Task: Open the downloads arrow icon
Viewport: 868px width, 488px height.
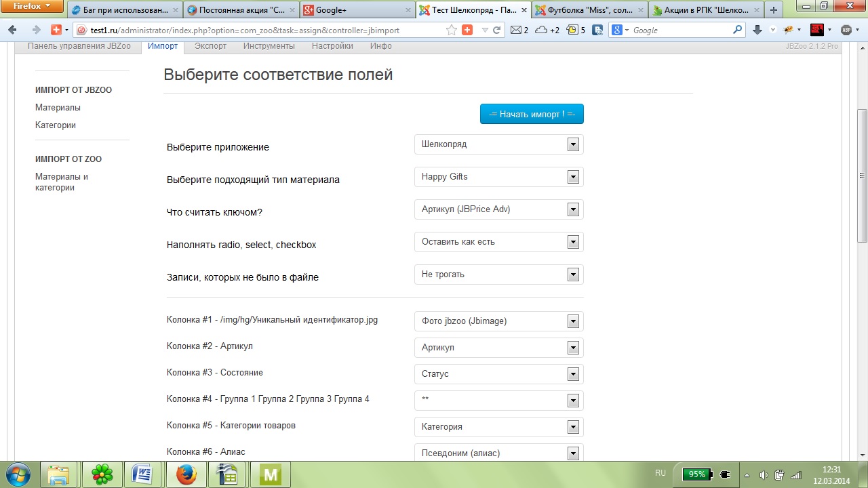Action: pos(757,30)
